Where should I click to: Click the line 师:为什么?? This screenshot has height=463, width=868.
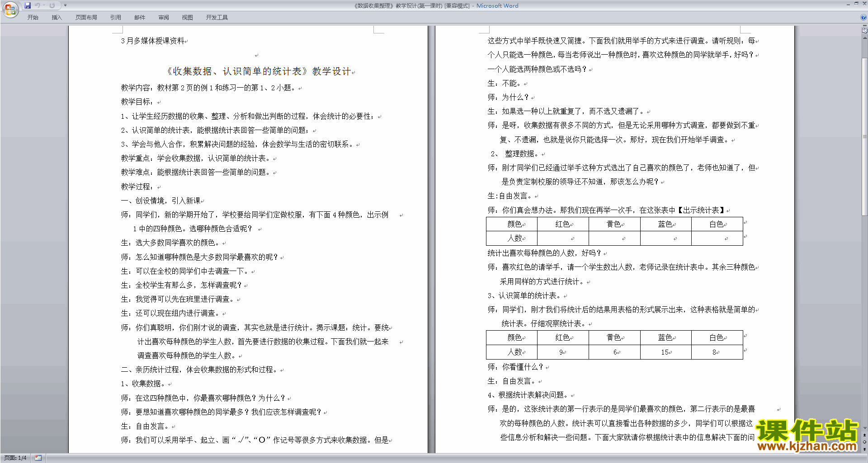click(x=508, y=97)
